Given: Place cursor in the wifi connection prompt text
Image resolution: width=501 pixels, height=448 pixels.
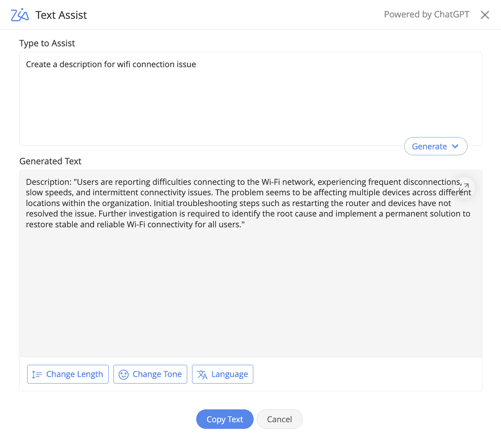Looking at the screenshot, I should click(x=111, y=64).
